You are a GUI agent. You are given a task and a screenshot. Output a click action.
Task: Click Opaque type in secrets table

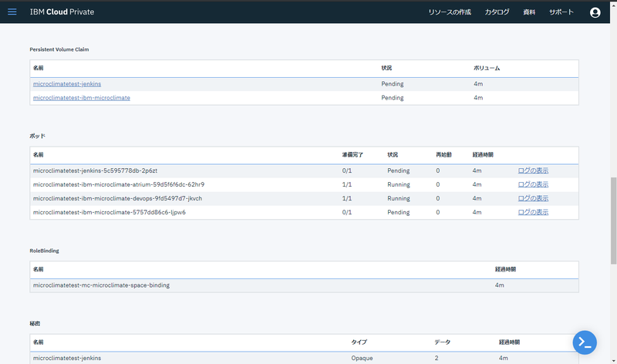pos(362,358)
